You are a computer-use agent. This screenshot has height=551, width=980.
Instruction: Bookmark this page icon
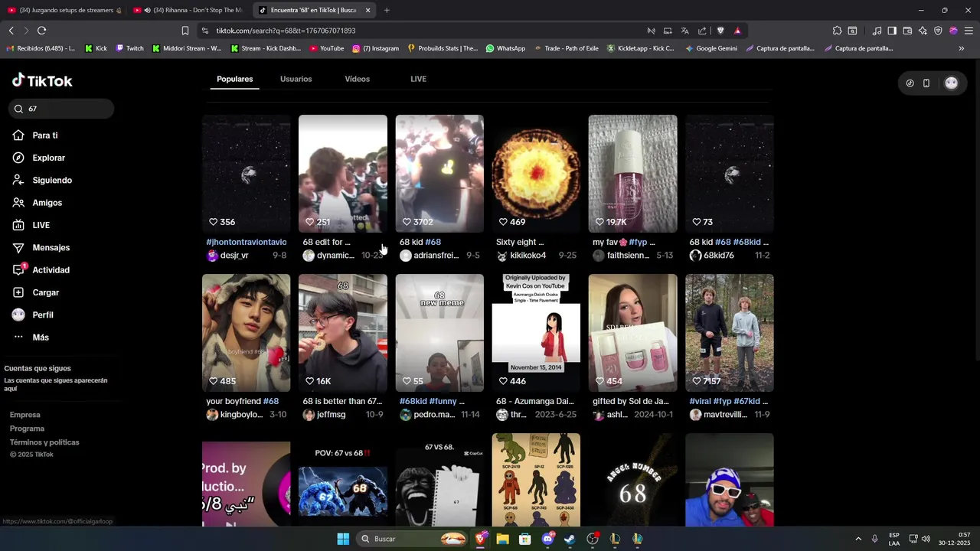[x=185, y=31]
